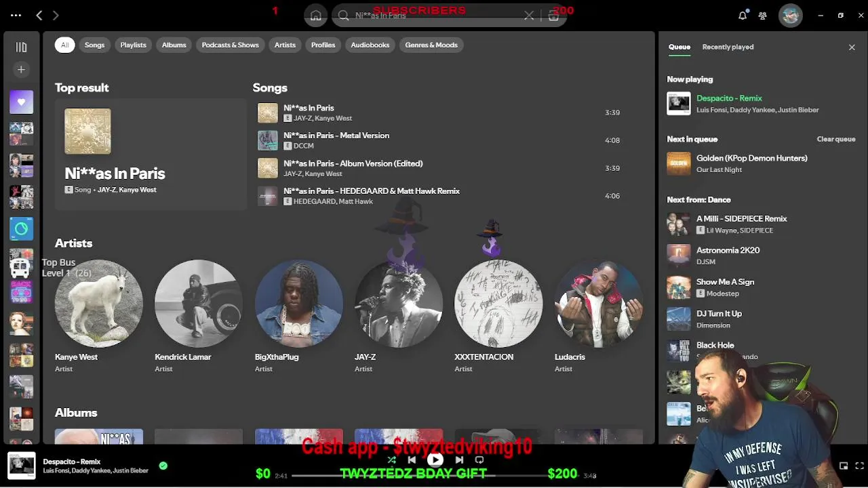Select the Audiobooks filter chip

coord(370,45)
